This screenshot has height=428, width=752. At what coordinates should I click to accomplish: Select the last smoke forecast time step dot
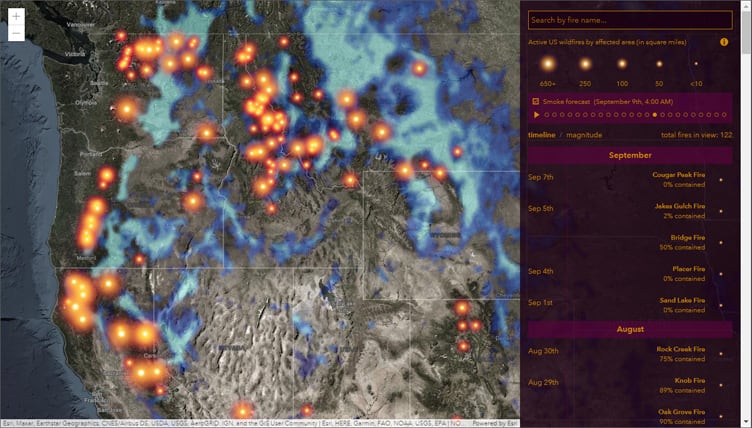click(x=724, y=115)
